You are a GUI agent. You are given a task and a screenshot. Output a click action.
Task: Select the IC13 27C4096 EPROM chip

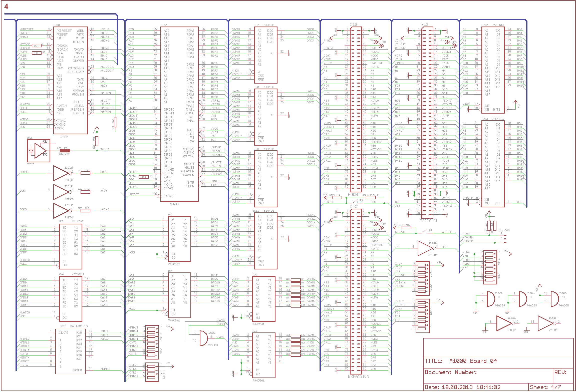[493, 164]
